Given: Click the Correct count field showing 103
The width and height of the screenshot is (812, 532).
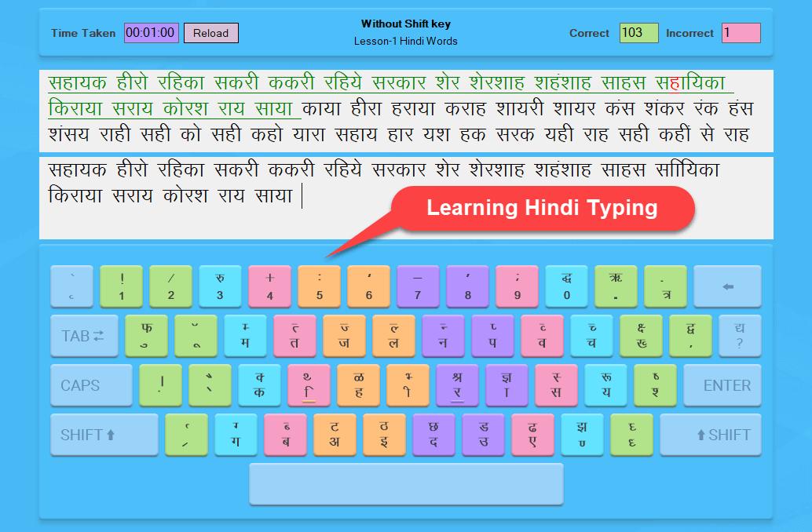Looking at the screenshot, I should (x=638, y=33).
